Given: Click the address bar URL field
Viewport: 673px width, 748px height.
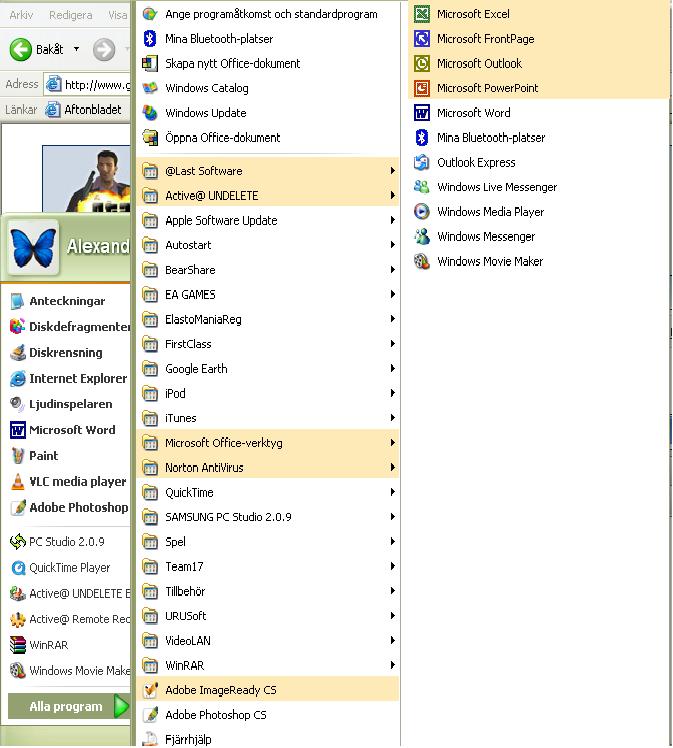Looking at the screenshot, I should click(87, 85).
